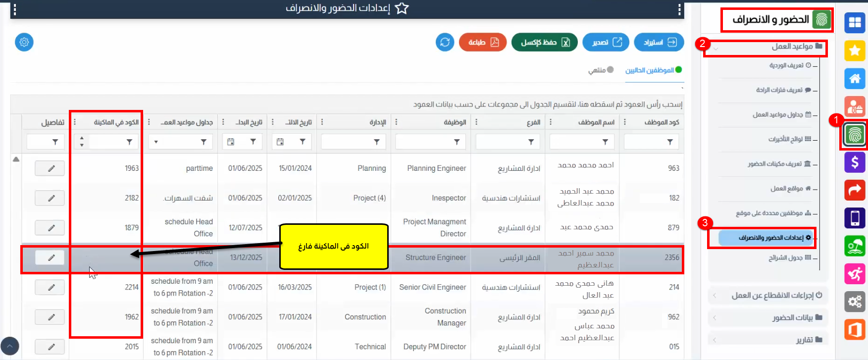Open the purple dollar sign payroll icon
This screenshot has width=868, height=360.
(855, 162)
